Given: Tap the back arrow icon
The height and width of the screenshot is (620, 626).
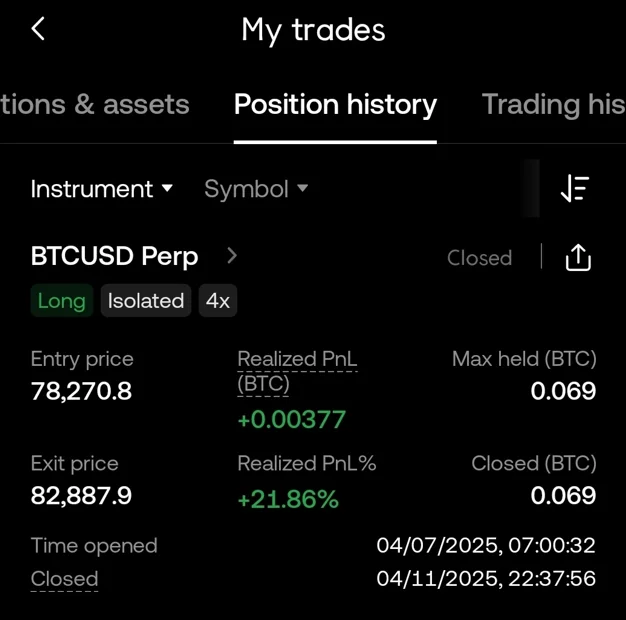Looking at the screenshot, I should coord(38,29).
